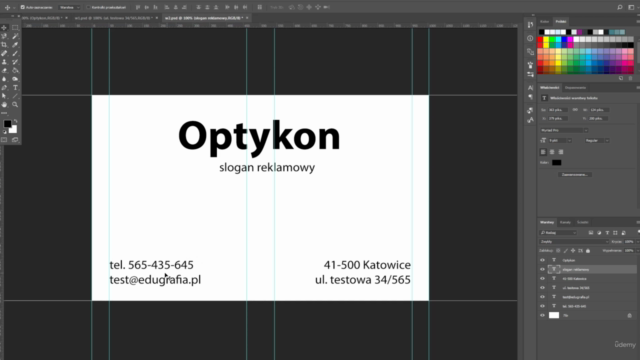Switch to the ul. testowa 34/565 document tab
Image resolution: width=640 pixels, height=360 pixels.
[x=113, y=18]
